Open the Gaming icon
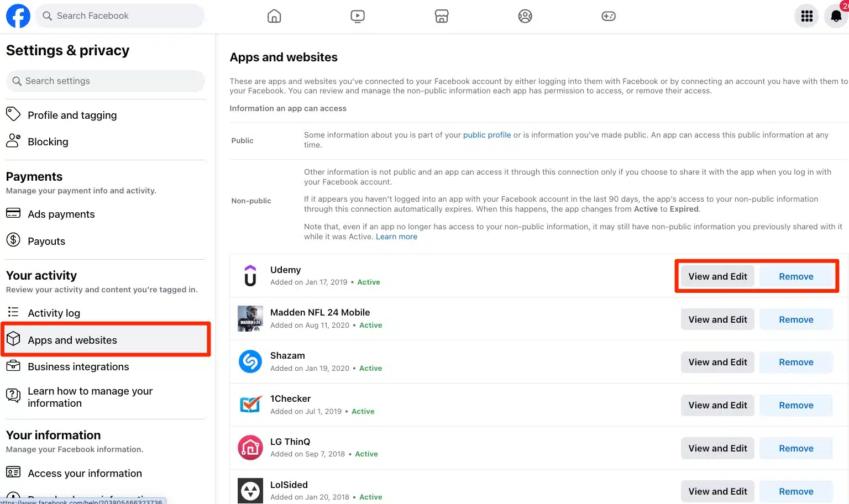Image resolution: width=849 pixels, height=504 pixels. click(x=609, y=16)
